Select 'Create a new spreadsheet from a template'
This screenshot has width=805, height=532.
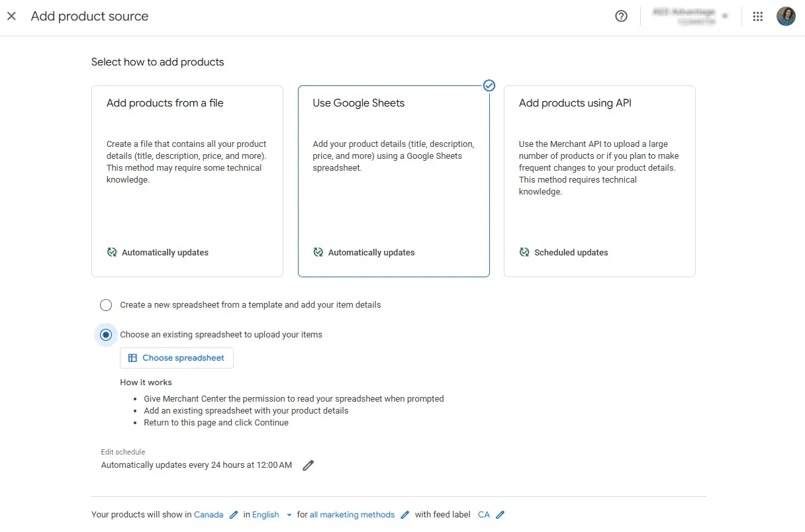coord(106,304)
